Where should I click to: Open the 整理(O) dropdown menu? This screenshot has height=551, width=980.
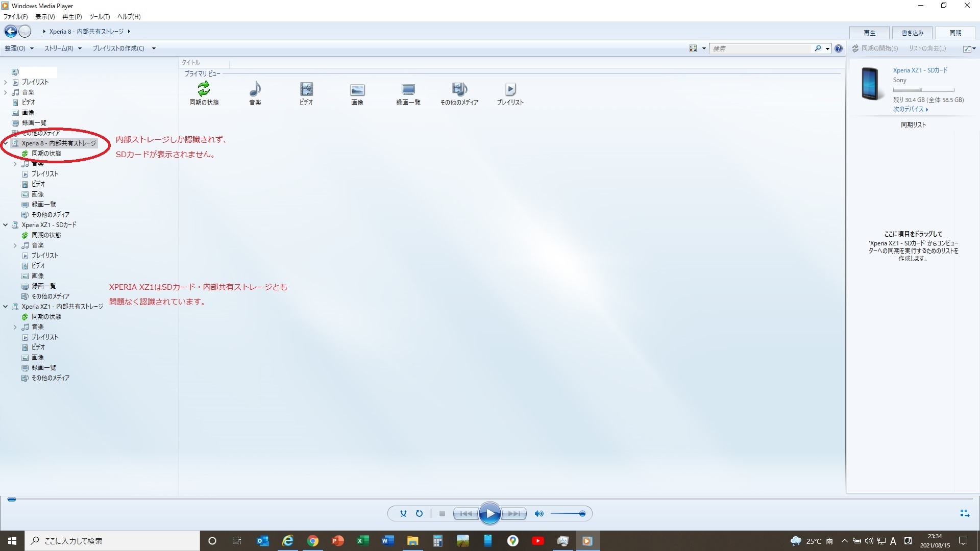19,48
